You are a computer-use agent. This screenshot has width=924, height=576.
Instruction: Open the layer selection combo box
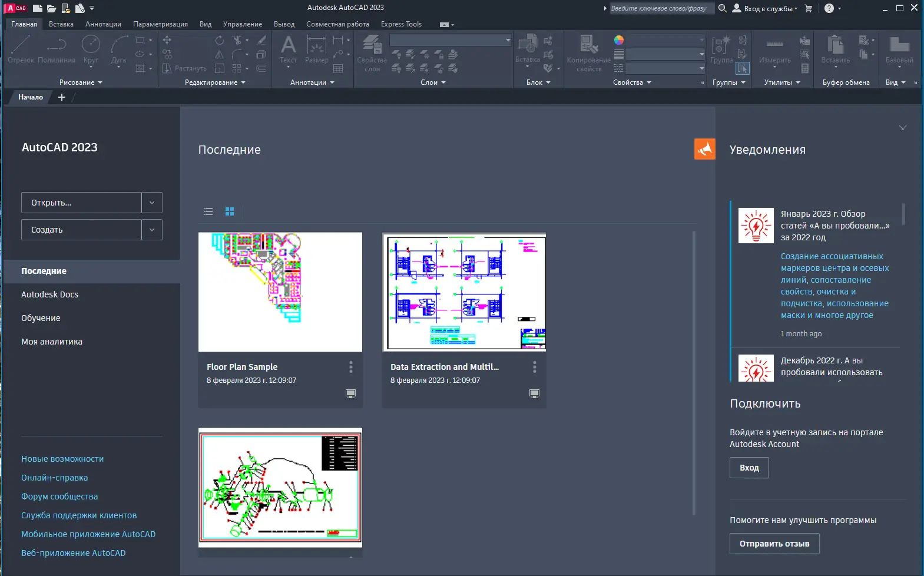pos(451,40)
